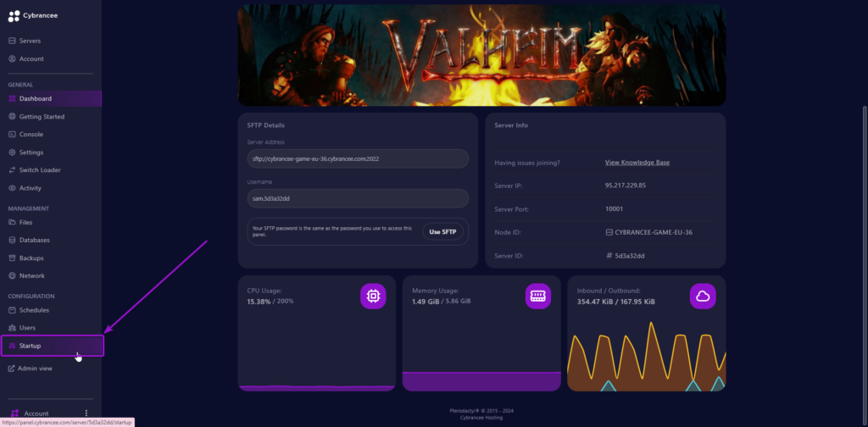Click the Cybrancee brand name
This screenshot has width=868, height=427.
tap(41, 16)
